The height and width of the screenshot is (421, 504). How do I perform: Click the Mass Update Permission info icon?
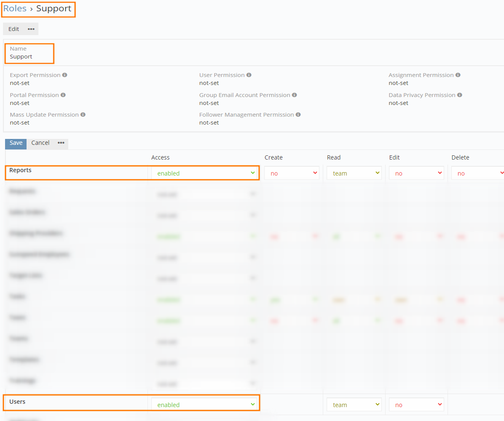[x=83, y=115]
